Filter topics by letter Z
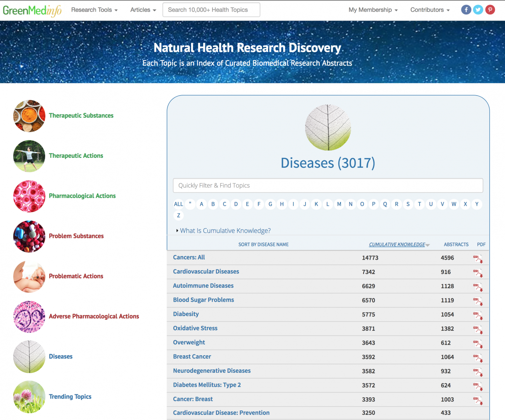The height and width of the screenshot is (420, 505). (x=178, y=215)
